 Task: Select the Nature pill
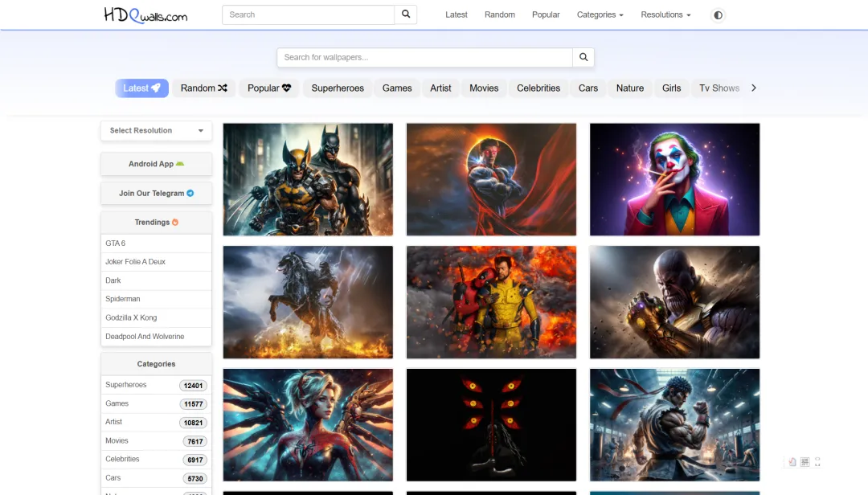point(630,88)
